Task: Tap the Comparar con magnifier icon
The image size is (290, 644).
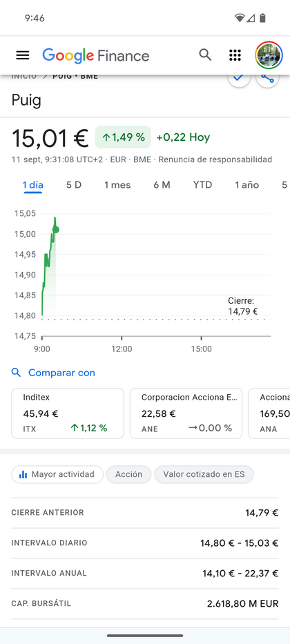Action: pos(16,373)
